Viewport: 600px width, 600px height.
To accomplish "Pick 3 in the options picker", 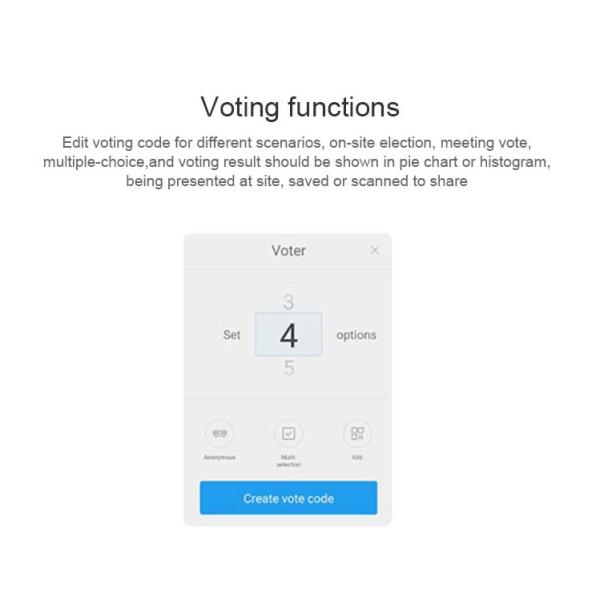I will tap(288, 301).
